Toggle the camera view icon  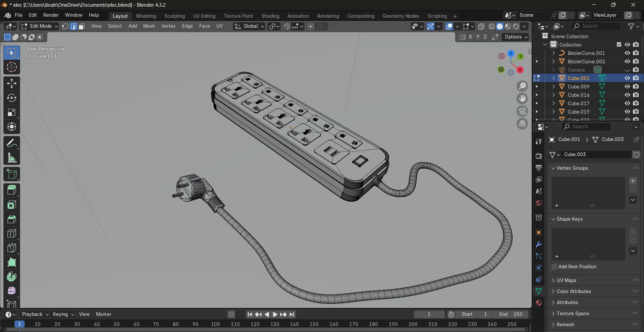click(x=522, y=111)
